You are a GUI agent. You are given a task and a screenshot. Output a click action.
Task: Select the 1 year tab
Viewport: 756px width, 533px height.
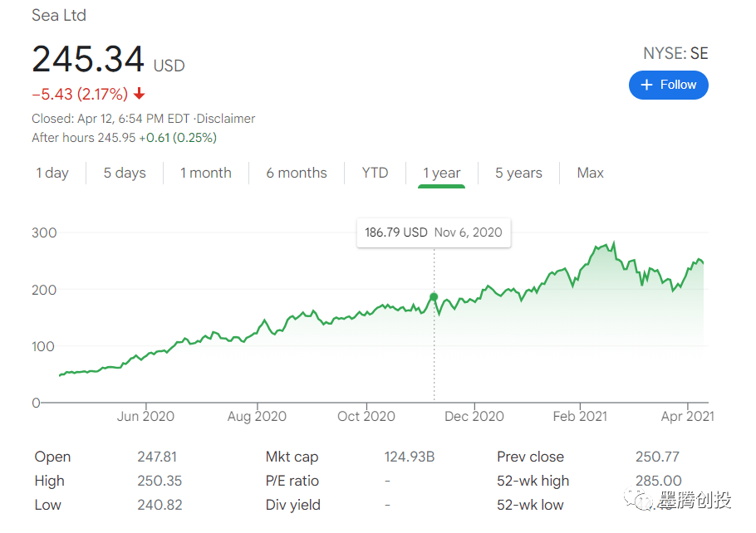pos(442,173)
